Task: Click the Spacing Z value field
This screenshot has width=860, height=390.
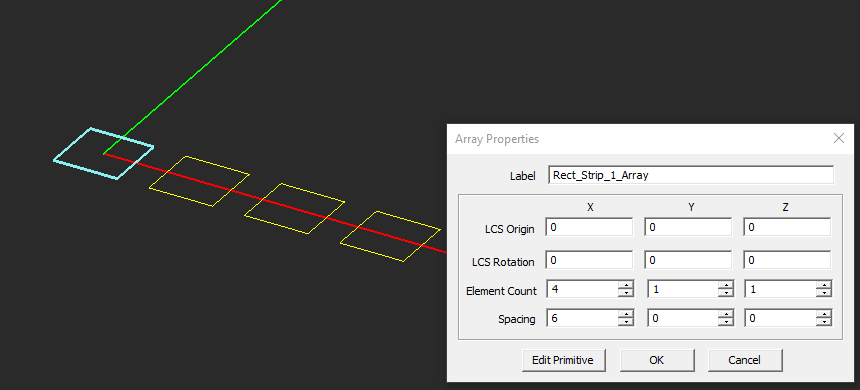Action: (780, 318)
